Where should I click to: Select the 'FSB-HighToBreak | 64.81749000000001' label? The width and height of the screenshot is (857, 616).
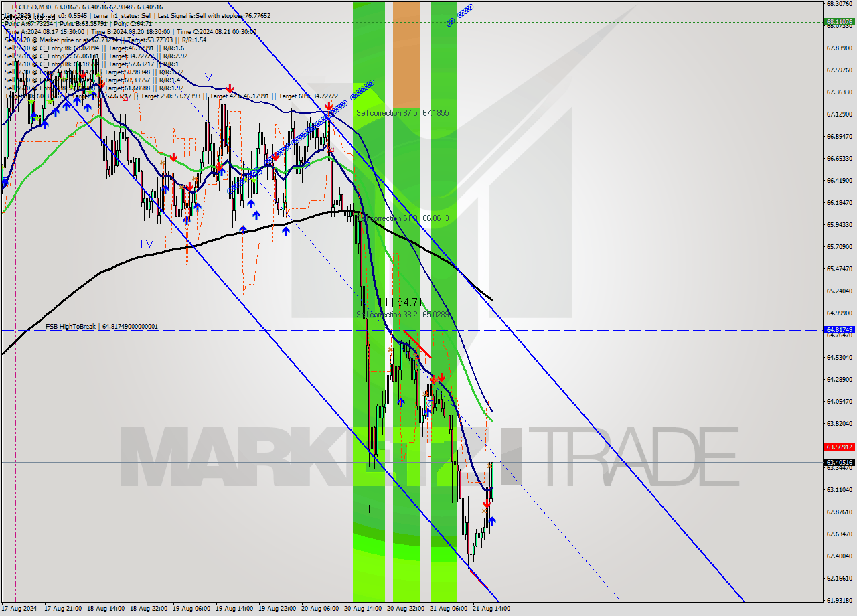(x=102, y=327)
